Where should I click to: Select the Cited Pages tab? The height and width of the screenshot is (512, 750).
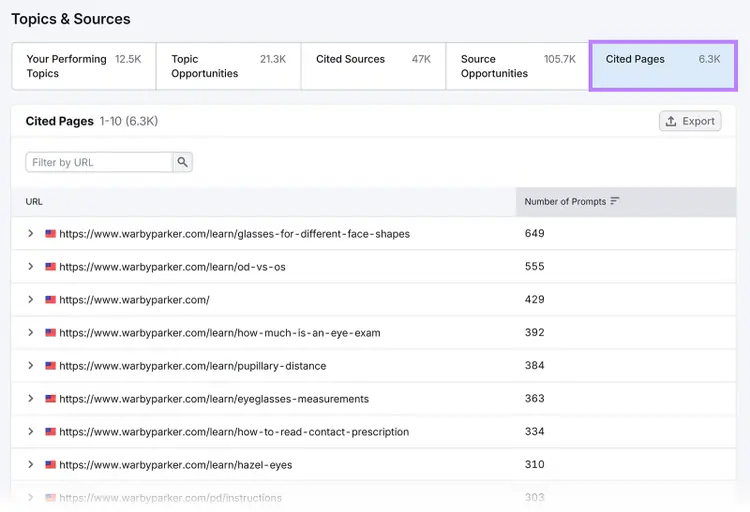[x=663, y=66]
